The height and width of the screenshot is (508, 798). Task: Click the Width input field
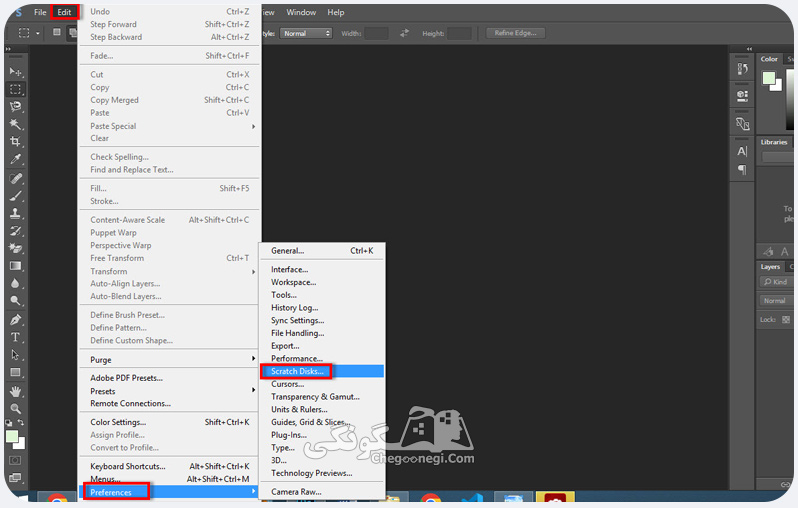377,34
